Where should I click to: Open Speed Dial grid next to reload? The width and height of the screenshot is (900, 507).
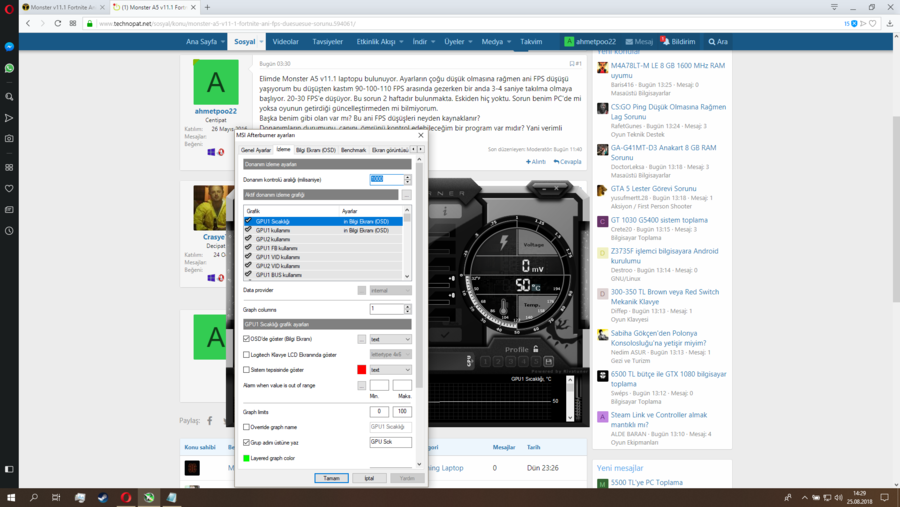tap(73, 24)
